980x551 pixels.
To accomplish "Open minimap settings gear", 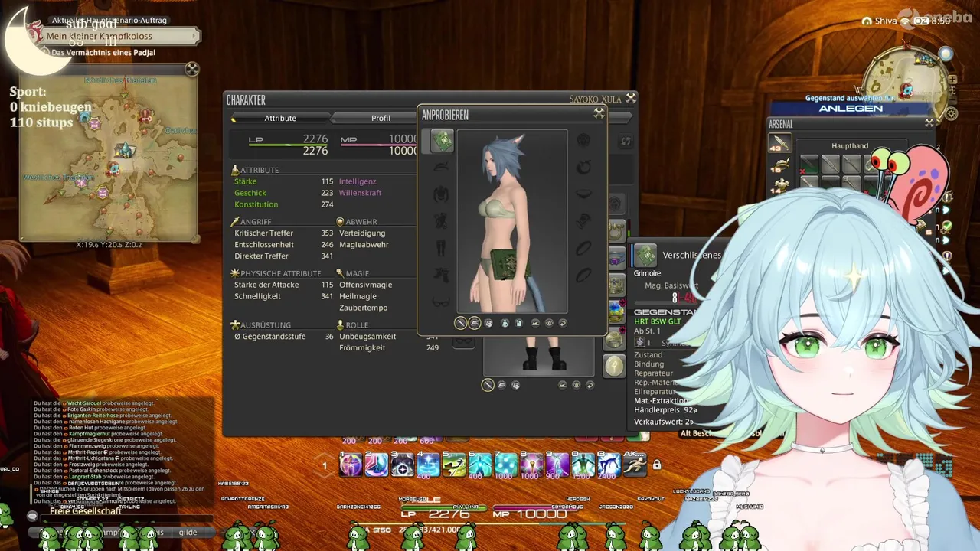I will click(952, 114).
